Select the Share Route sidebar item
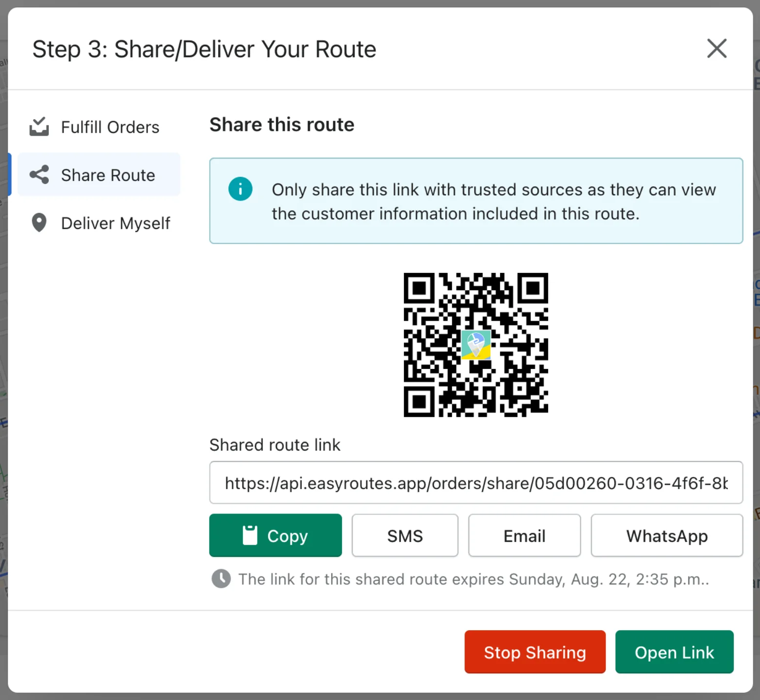The width and height of the screenshot is (760, 700). point(99,175)
